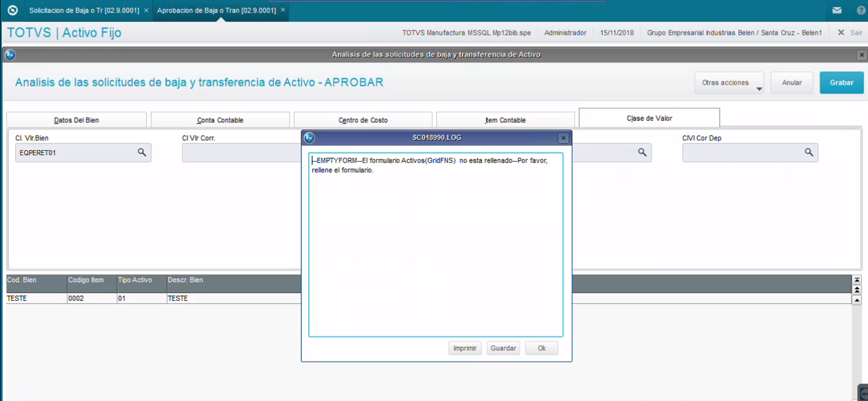Close the Analisis de las solicitudes window
The width and height of the screenshot is (868, 401).
click(x=861, y=55)
